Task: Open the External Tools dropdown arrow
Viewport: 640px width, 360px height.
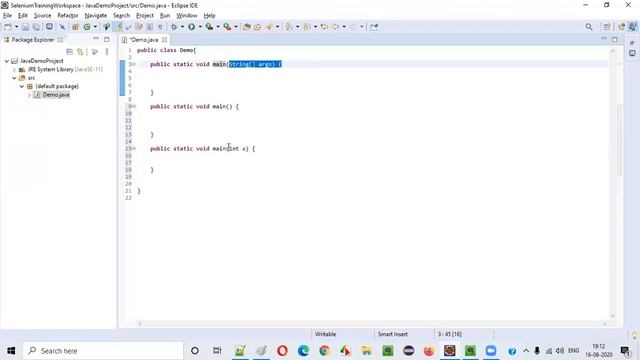Action: [x=236, y=27]
